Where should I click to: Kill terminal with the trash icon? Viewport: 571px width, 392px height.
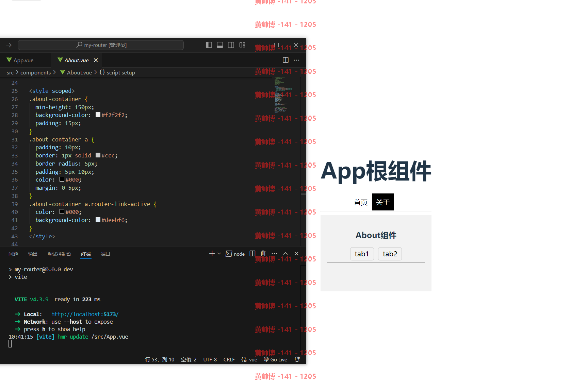(x=263, y=254)
